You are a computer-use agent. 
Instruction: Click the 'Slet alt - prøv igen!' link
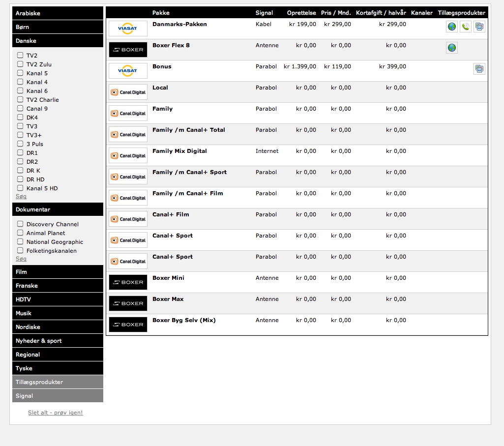[56, 413]
